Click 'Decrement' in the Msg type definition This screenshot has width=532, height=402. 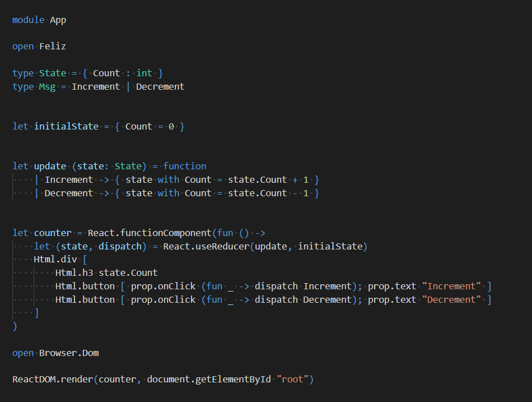point(160,87)
